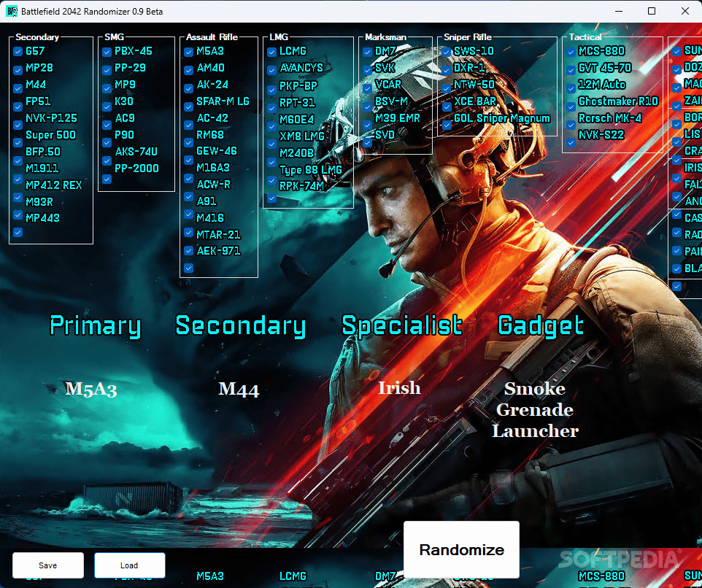Click the MTAR-21 label
This screenshot has height=588, width=702.
pos(218,234)
